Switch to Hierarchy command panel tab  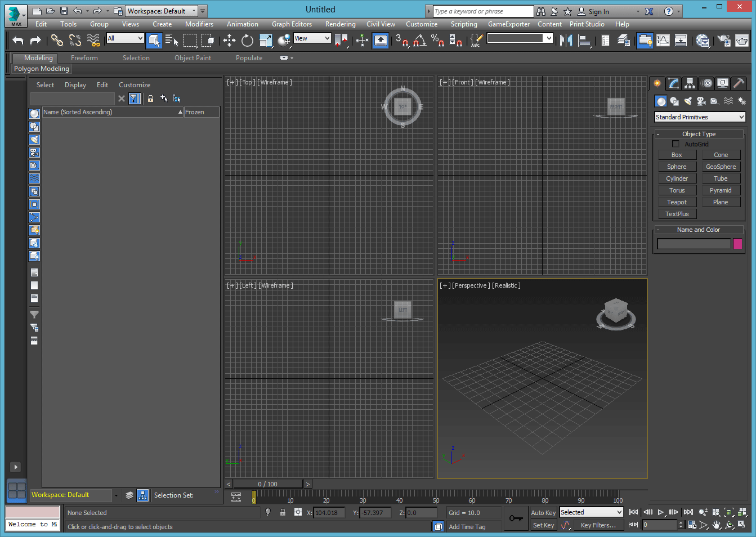[x=690, y=83]
